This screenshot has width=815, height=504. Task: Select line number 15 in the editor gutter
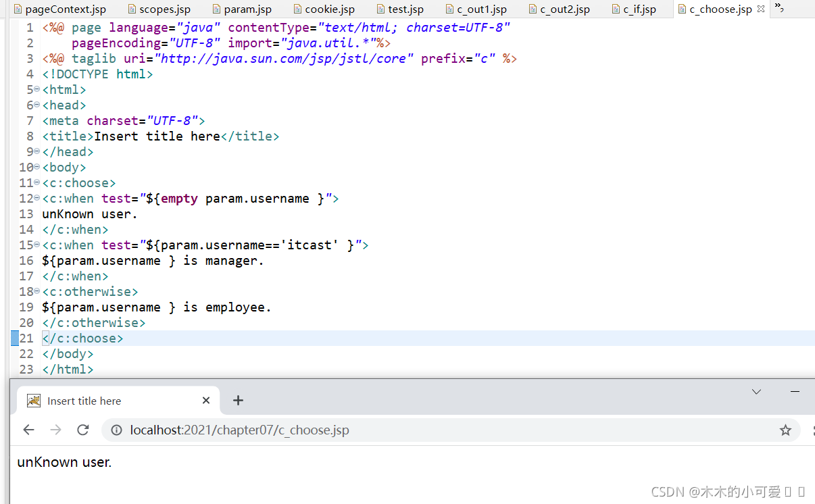click(x=26, y=245)
